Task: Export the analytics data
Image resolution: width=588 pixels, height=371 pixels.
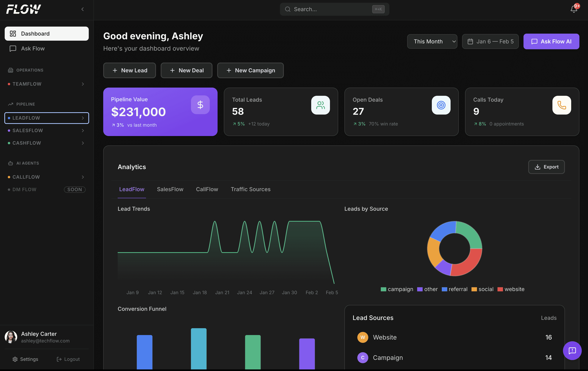Action: tap(546, 167)
